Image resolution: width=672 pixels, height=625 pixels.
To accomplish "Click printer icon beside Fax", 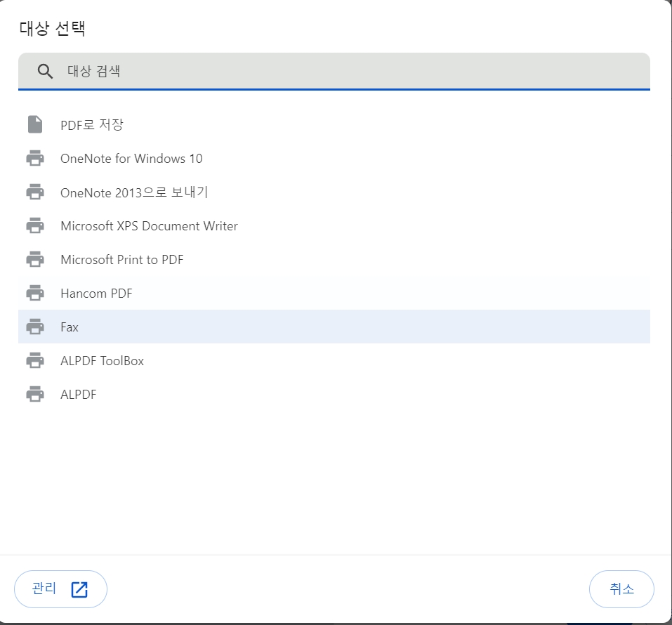I will (35, 327).
